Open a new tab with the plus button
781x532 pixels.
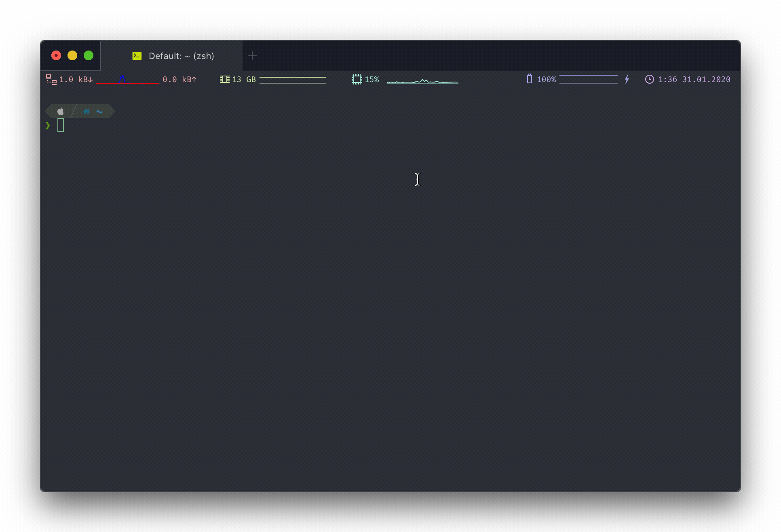[252, 56]
